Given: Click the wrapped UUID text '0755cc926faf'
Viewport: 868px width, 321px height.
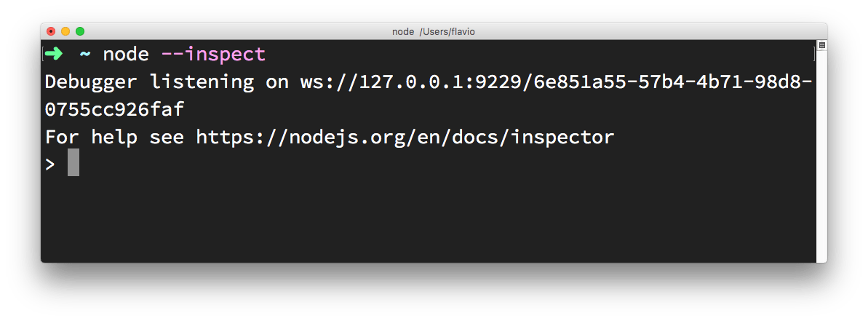Looking at the screenshot, I should pos(114,110).
